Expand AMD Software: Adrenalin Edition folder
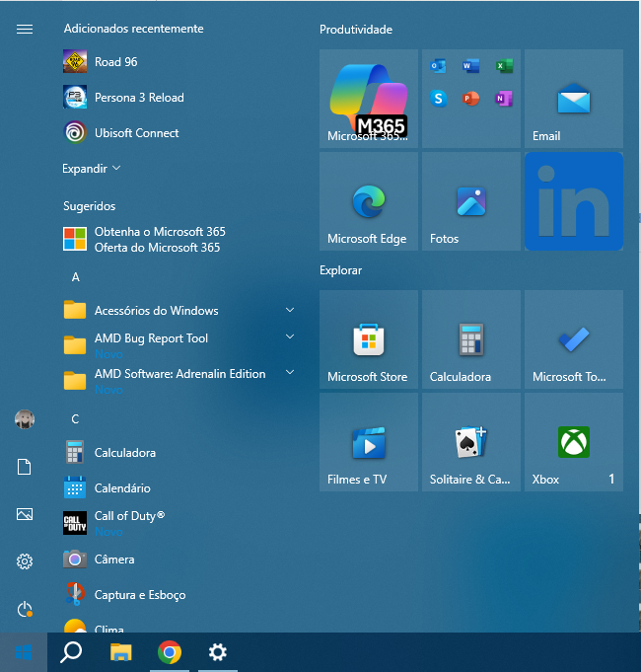641x672 pixels. 179,381
